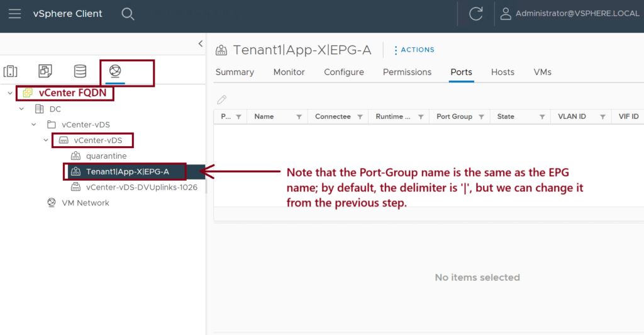Sort by the VLAN ID column header
This screenshot has width=644, height=335.
572,116
